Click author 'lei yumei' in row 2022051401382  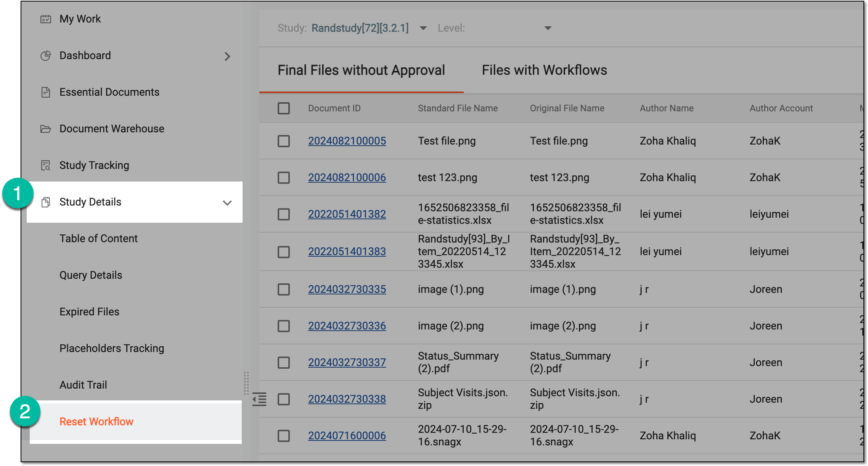[661, 214]
